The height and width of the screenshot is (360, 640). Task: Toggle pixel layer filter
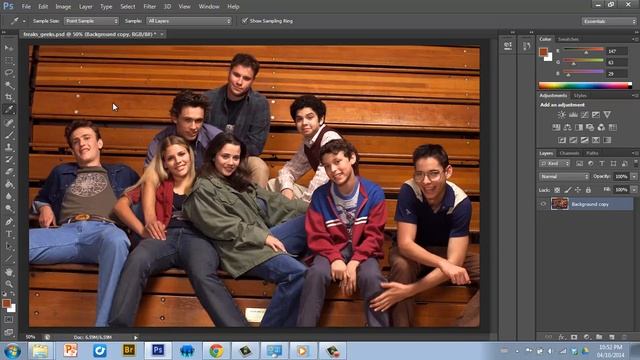tap(579, 163)
